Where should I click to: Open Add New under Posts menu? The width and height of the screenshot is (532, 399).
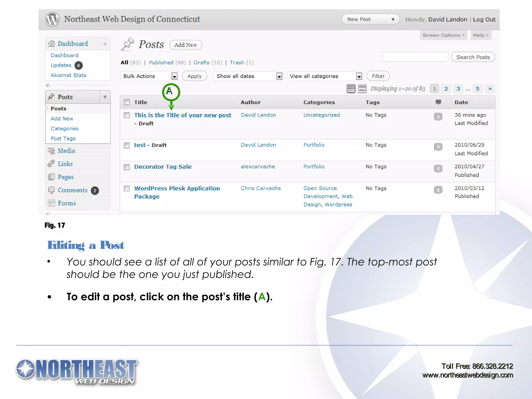[62, 118]
